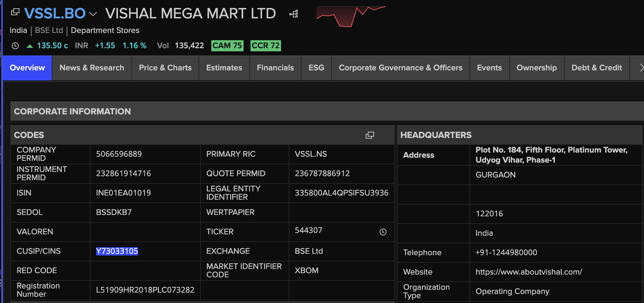Click the Instrument PermID 232861914716
644x303 pixels.
point(124,173)
